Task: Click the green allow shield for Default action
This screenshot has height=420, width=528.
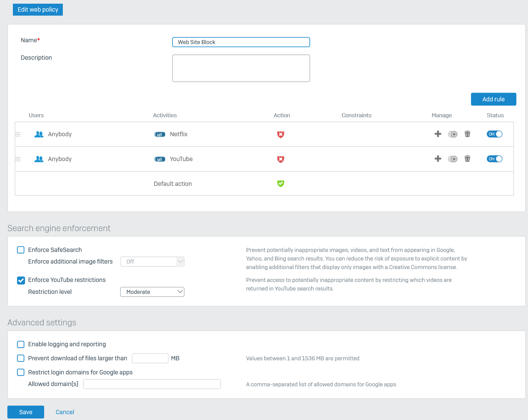Action: point(280,184)
